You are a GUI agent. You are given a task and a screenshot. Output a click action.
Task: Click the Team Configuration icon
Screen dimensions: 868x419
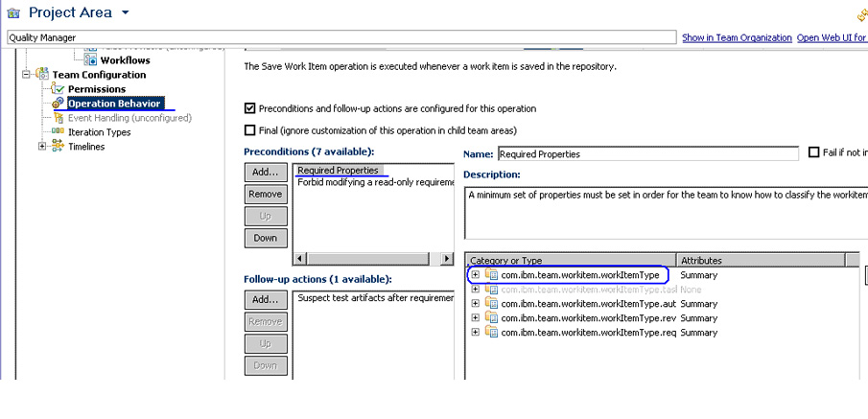[41, 74]
